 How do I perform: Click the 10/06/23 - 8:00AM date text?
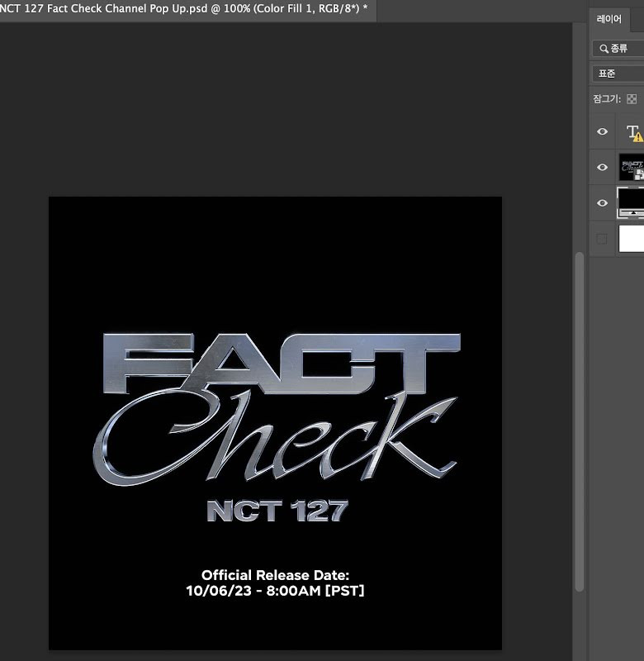276,591
